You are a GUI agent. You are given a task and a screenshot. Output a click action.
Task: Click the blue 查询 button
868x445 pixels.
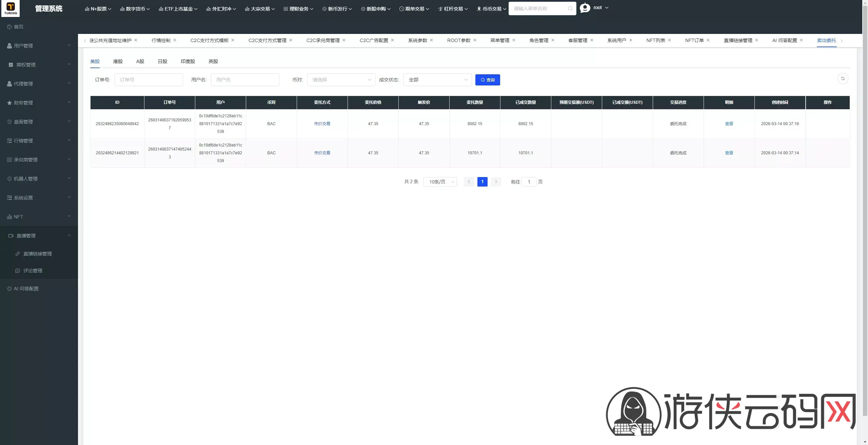488,80
